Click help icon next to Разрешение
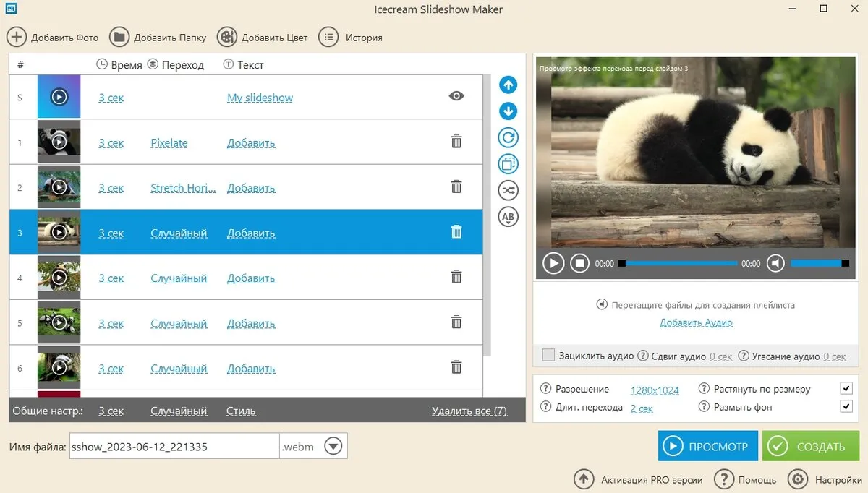This screenshot has height=493, width=868. point(546,389)
